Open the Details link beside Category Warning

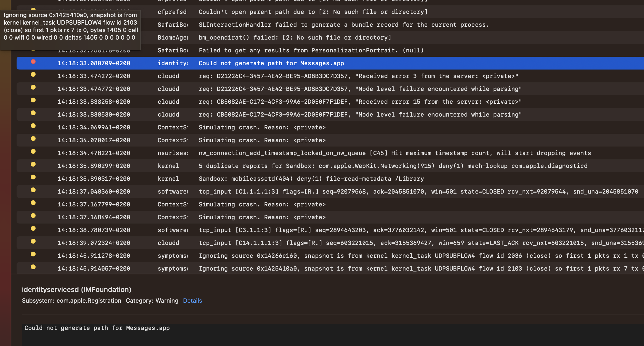(x=192, y=301)
